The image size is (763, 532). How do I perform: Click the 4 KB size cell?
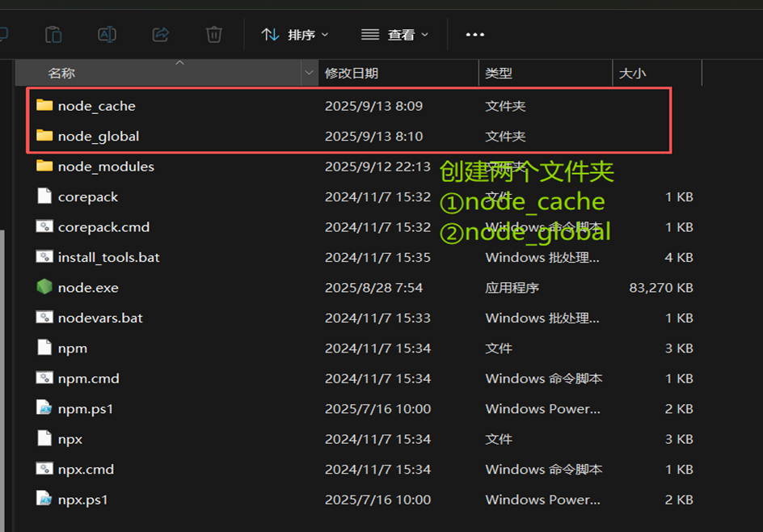tap(679, 257)
